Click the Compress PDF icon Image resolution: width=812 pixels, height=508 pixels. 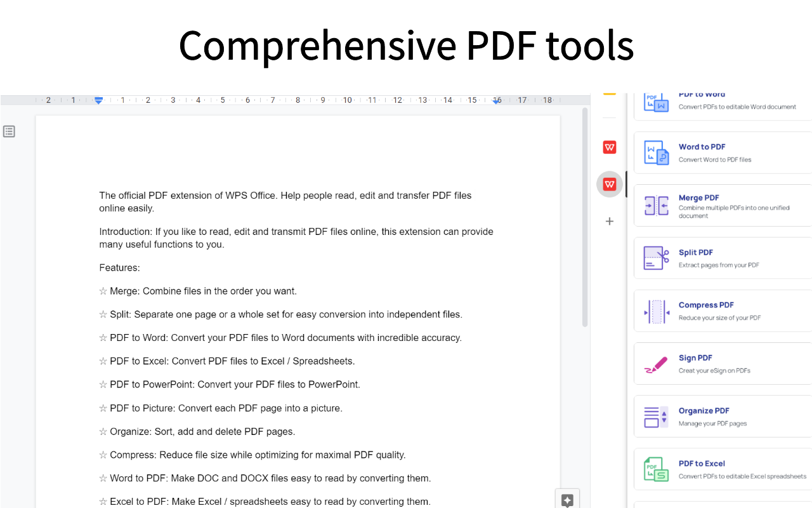coord(657,311)
